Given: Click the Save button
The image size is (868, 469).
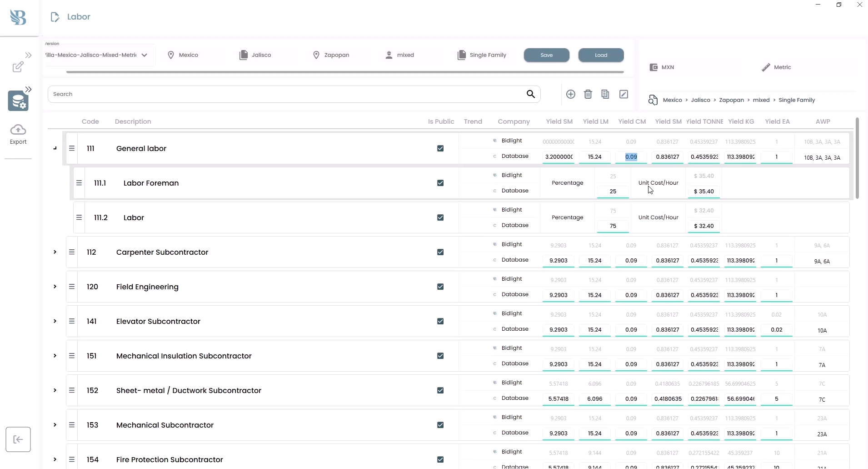Looking at the screenshot, I should pos(547,55).
